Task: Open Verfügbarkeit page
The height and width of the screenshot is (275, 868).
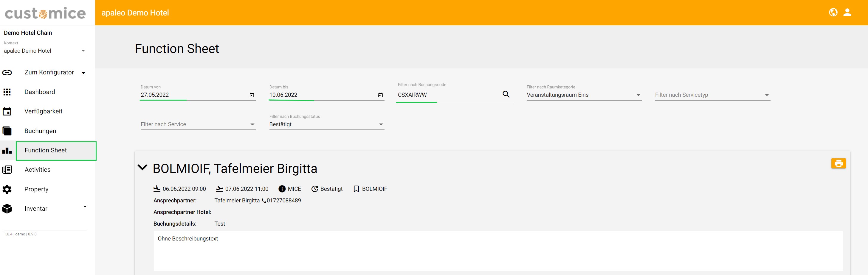Action: 44,111
